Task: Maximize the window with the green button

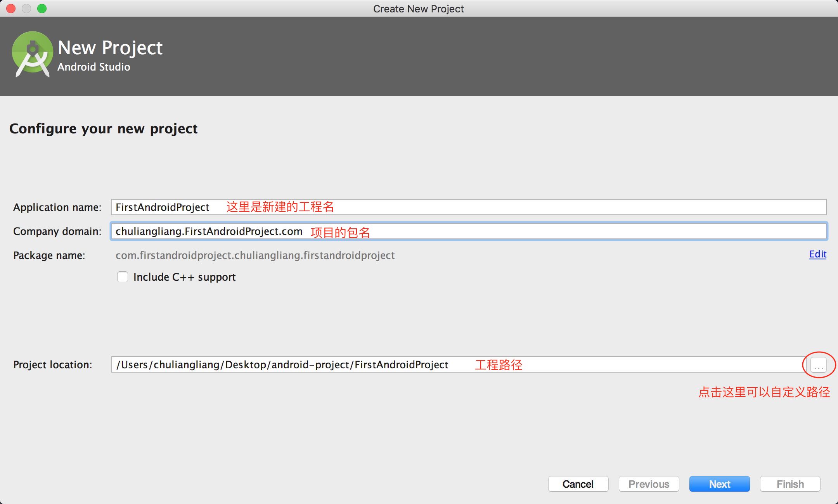Action: coord(42,9)
